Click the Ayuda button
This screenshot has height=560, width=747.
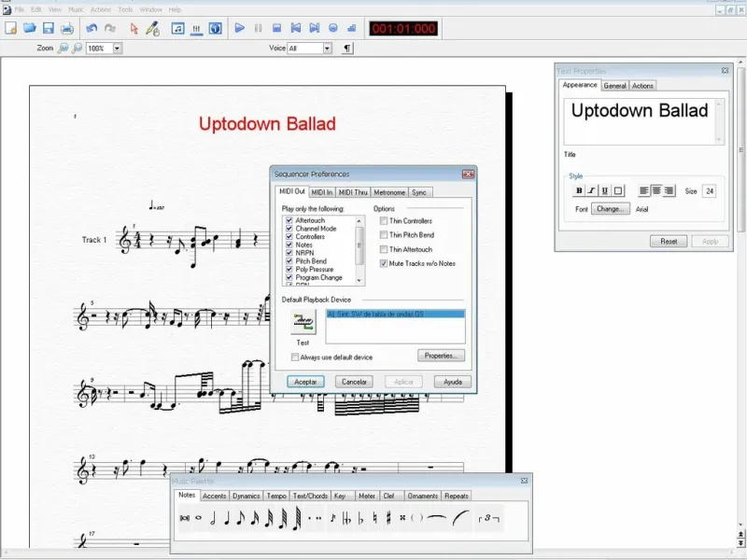(x=453, y=382)
